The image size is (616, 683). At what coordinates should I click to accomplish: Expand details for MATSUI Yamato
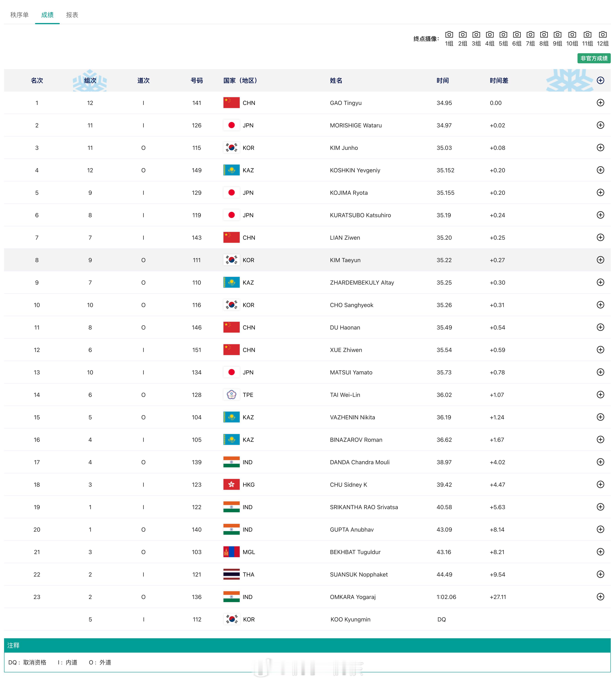(x=600, y=372)
